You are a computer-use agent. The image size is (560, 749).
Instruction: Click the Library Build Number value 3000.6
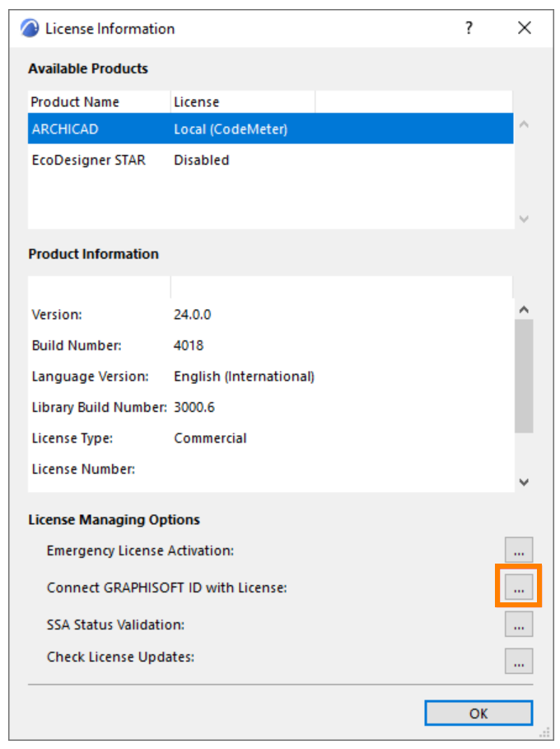[194, 407]
